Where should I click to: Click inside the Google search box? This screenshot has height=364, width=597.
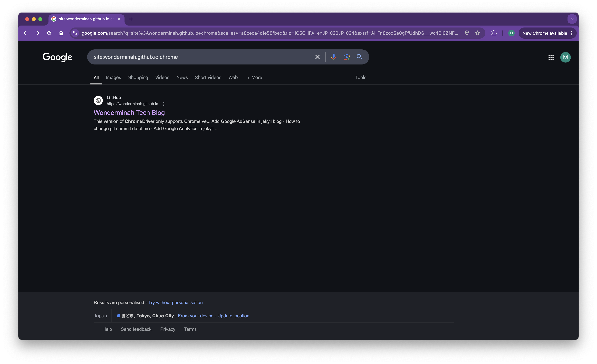click(x=199, y=57)
